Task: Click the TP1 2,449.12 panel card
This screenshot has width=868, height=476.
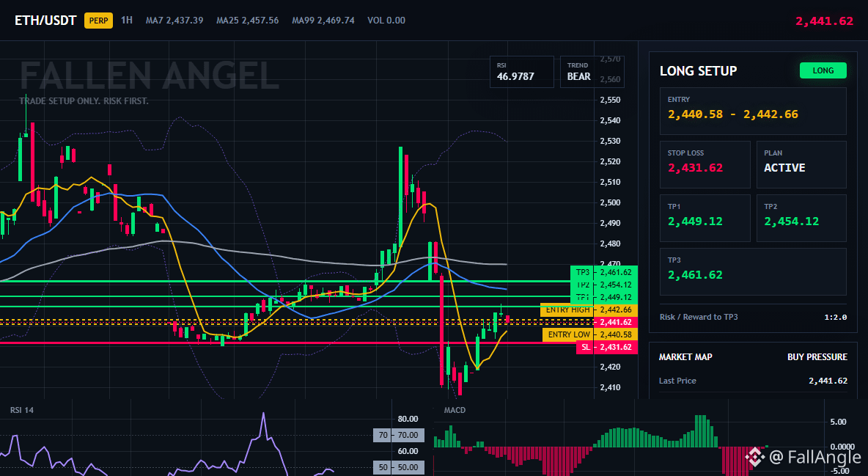Action: 705,218
